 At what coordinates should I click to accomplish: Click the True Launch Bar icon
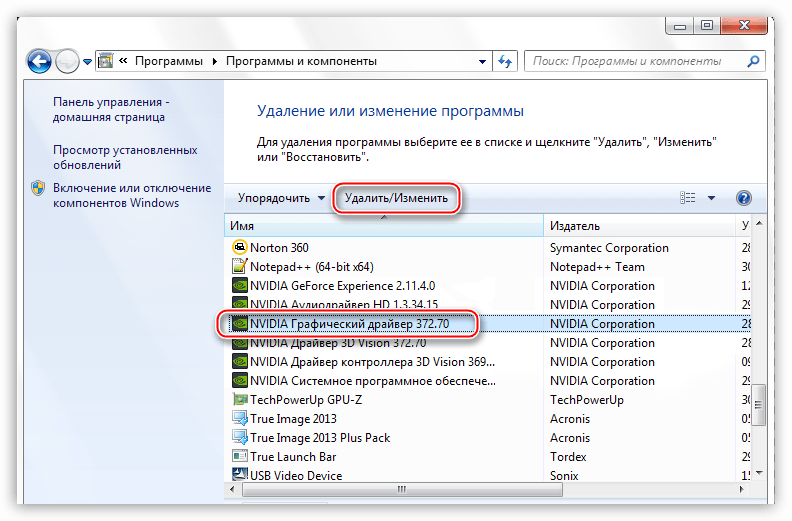[x=239, y=456]
